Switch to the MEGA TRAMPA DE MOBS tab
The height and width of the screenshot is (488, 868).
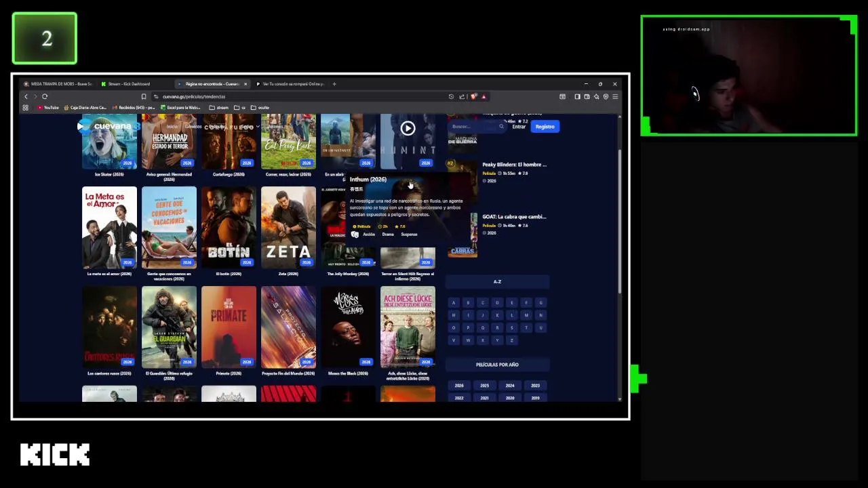pos(58,84)
